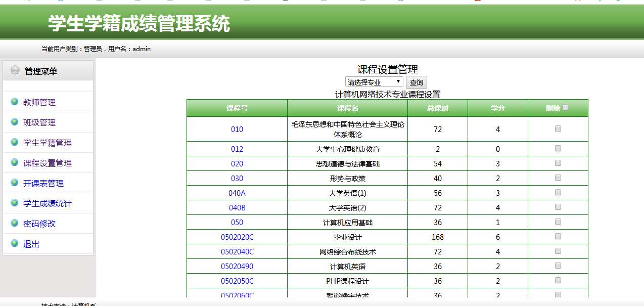Click the globe icon beside 班级管理

(15, 122)
